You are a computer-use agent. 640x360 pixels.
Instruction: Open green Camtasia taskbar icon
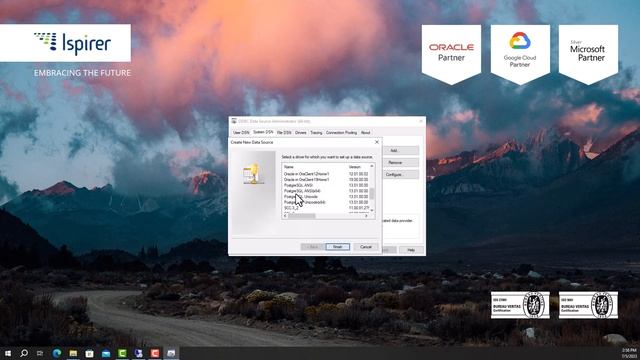(x=122, y=353)
